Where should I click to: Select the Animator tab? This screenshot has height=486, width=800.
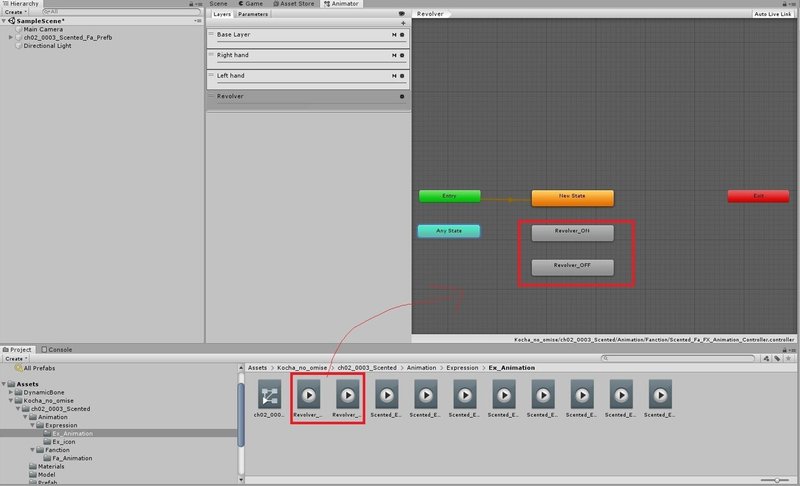pos(341,4)
